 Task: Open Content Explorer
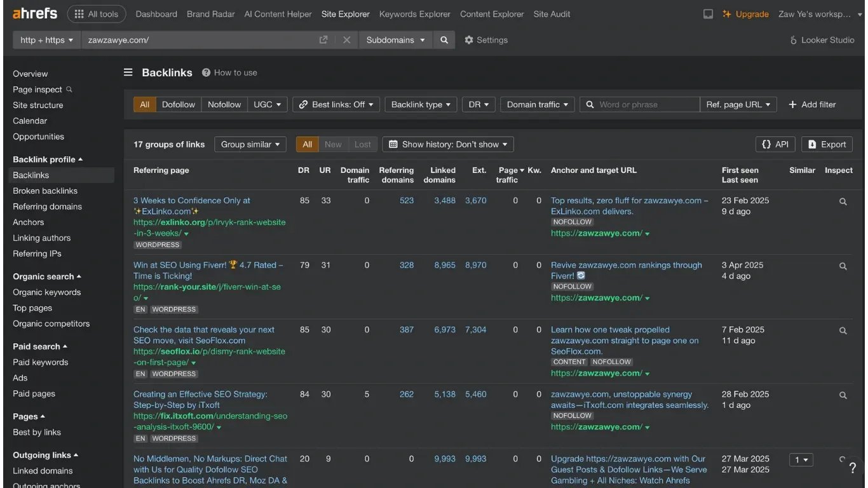(492, 14)
